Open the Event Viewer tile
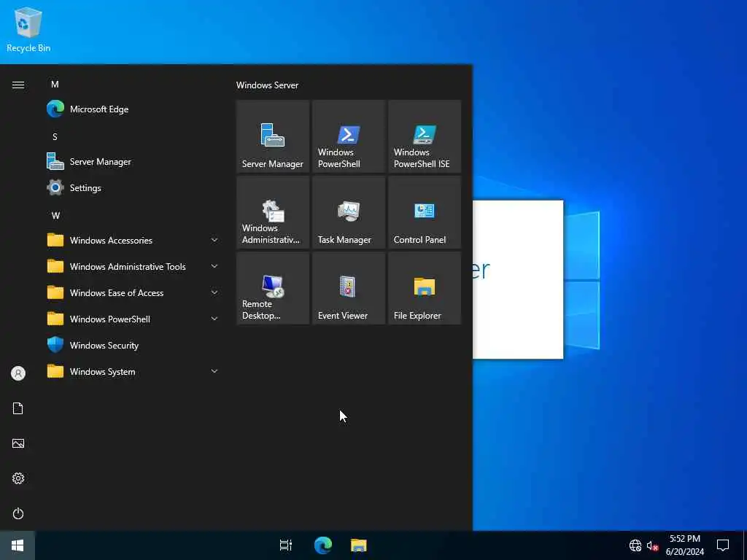Viewport: 747px width, 560px height. (349, 288)
